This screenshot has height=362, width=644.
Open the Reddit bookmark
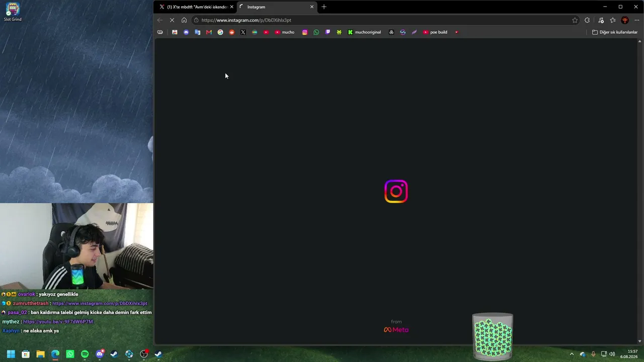coord(232,32)
